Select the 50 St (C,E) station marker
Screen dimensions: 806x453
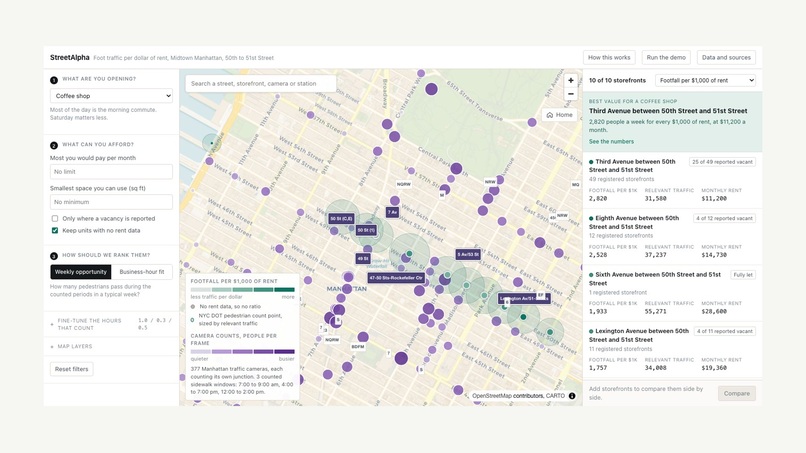coord(341,219)
